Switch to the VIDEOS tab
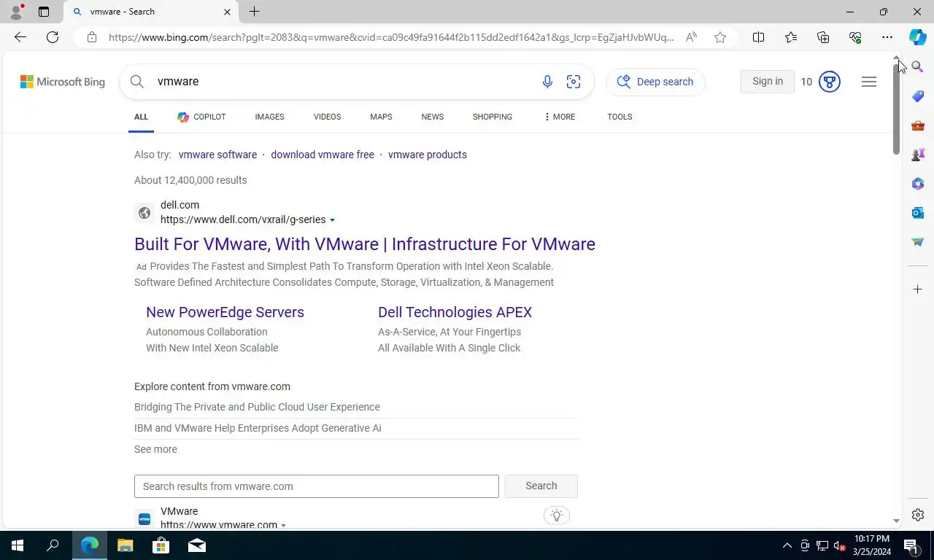934x560 pixels. pyautogui.click(x=327, y=117)
